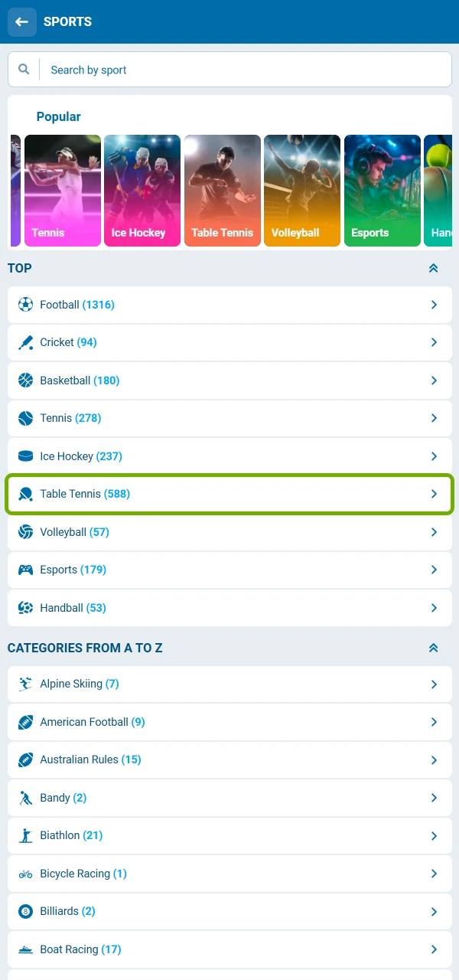Click the back arrow icon in header
459x980 pixels.
click(22, 22)
